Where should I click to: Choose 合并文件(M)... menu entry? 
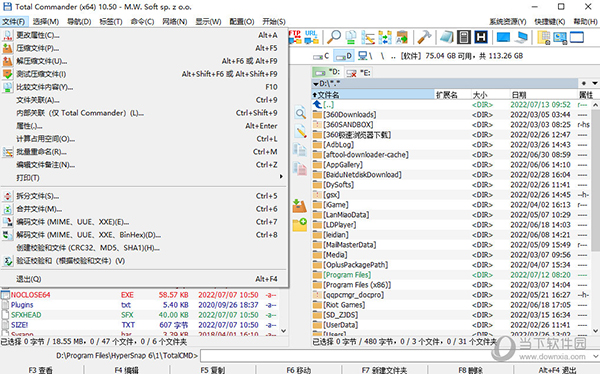(143, 209)
